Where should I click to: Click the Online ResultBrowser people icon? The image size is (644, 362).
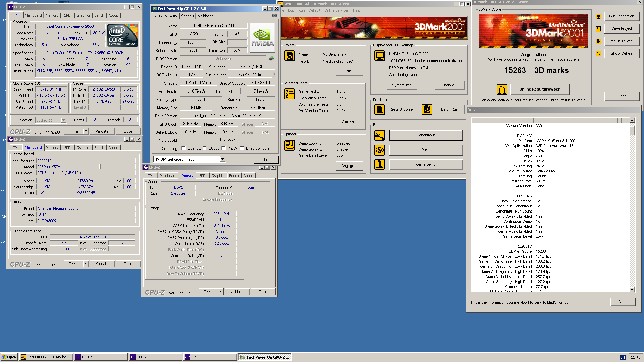point(502,89)
